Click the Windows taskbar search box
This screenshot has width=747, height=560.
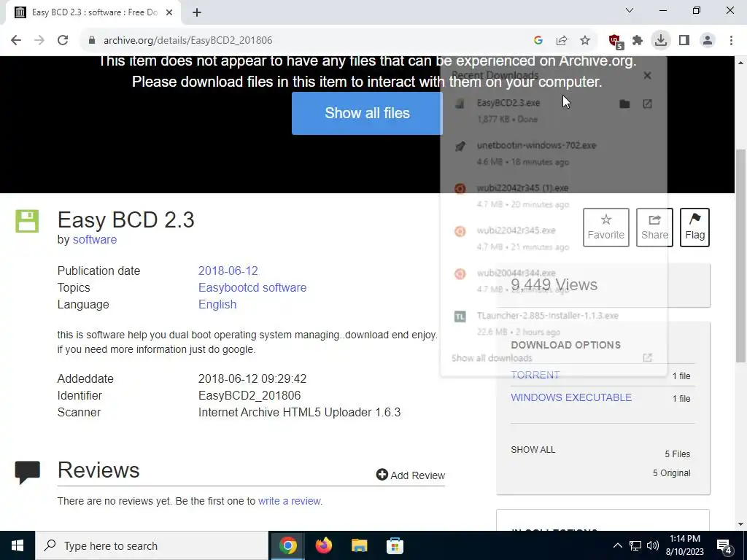pos(152,545)
